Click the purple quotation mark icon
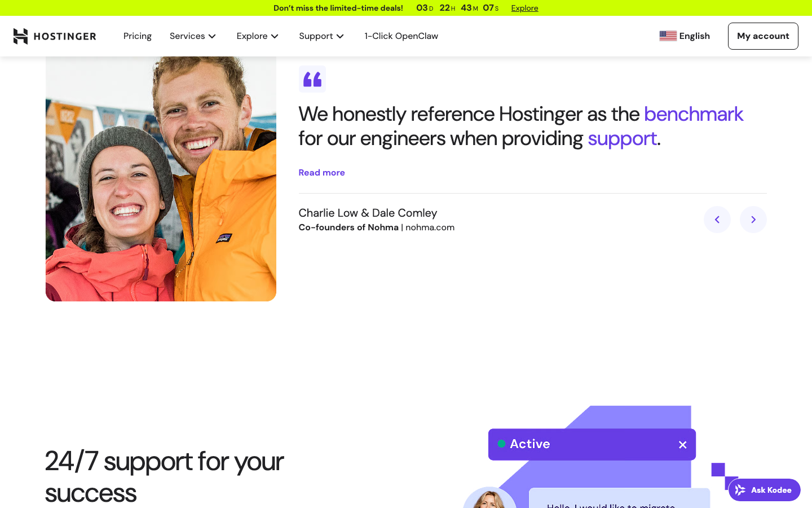The width and height of the screenshot is (812, 508). (x=312, y=78)
